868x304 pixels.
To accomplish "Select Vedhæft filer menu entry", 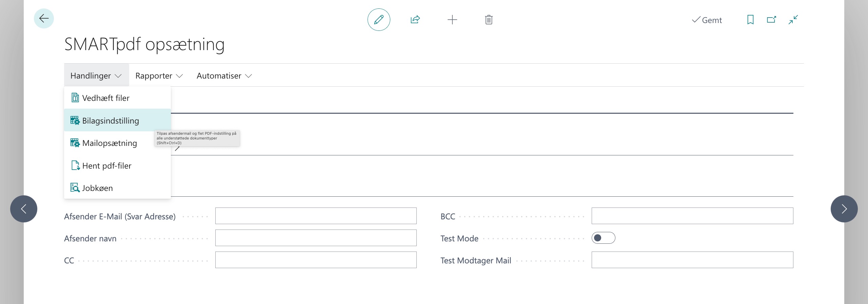I will 117,98.
